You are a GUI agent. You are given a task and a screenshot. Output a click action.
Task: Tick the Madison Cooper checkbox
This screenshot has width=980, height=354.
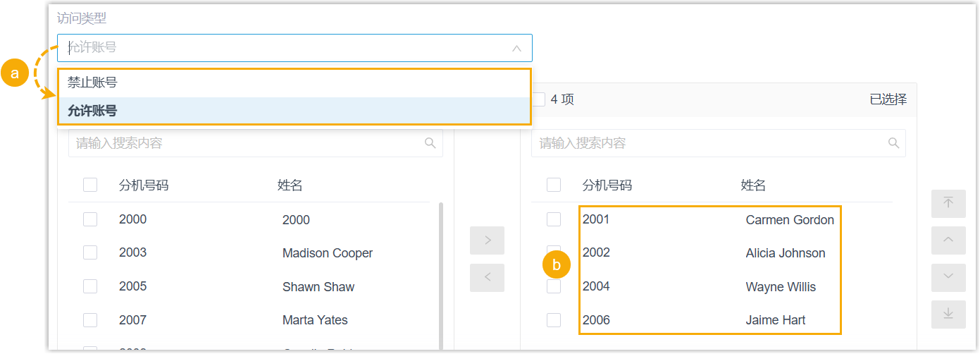90,252
